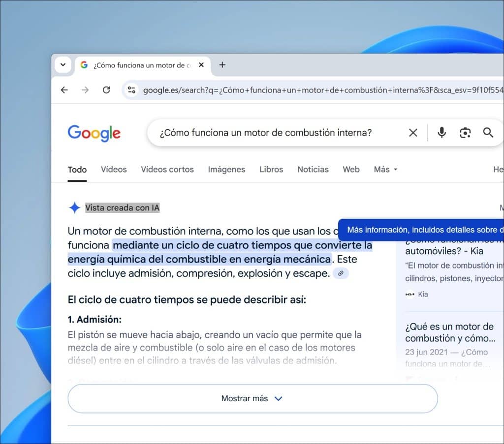The width and height of the screenshot is (504, 444).
Task: Open a new tab with plus button
Action: [222, 65]
